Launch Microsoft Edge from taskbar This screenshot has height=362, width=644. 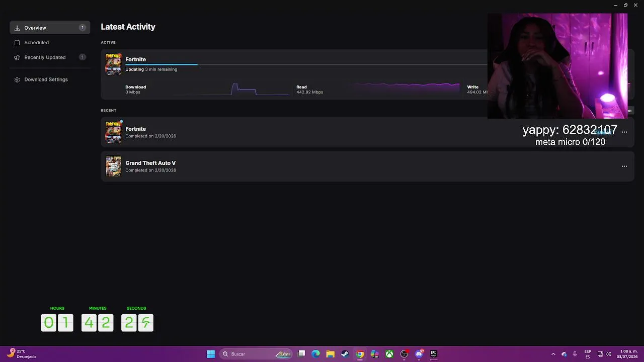point(315,354)
